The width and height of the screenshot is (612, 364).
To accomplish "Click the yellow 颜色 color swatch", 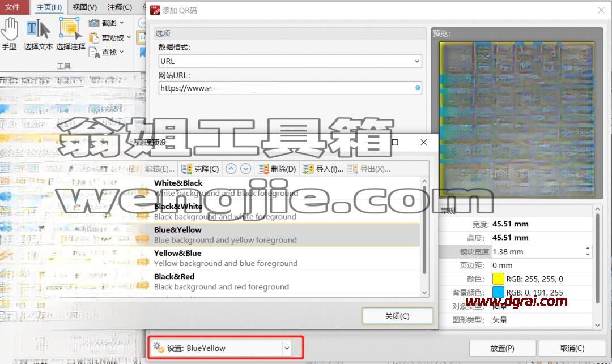I will pos(498,279).
